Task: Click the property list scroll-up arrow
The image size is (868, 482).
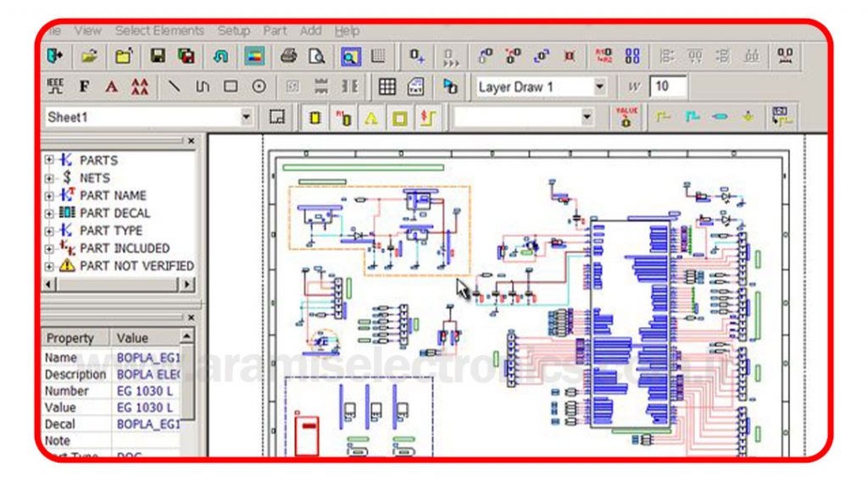Action: tap(187, 336)
